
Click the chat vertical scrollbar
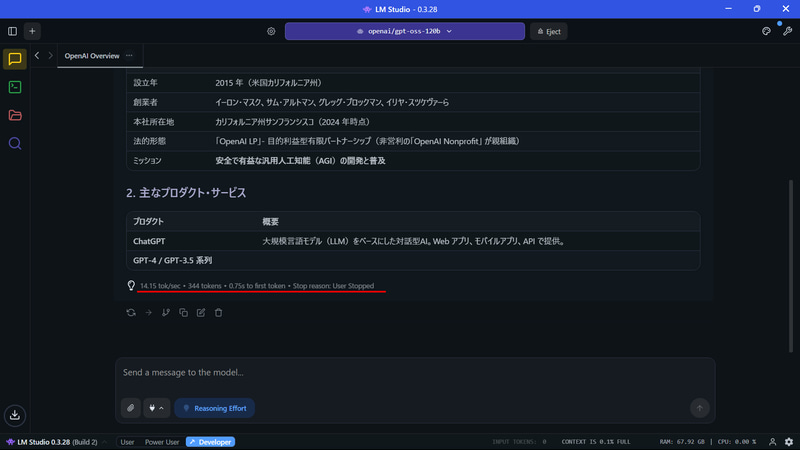(x=791, y=265)
